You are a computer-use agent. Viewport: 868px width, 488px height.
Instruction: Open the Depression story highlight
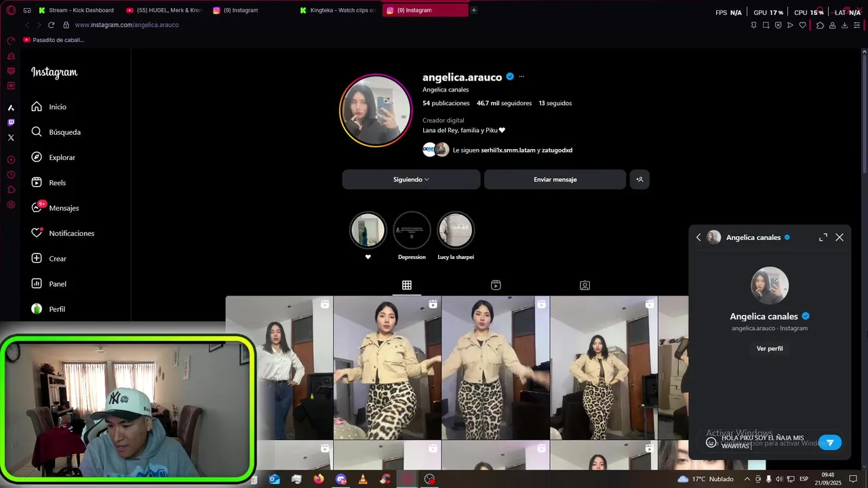point(412,230)
